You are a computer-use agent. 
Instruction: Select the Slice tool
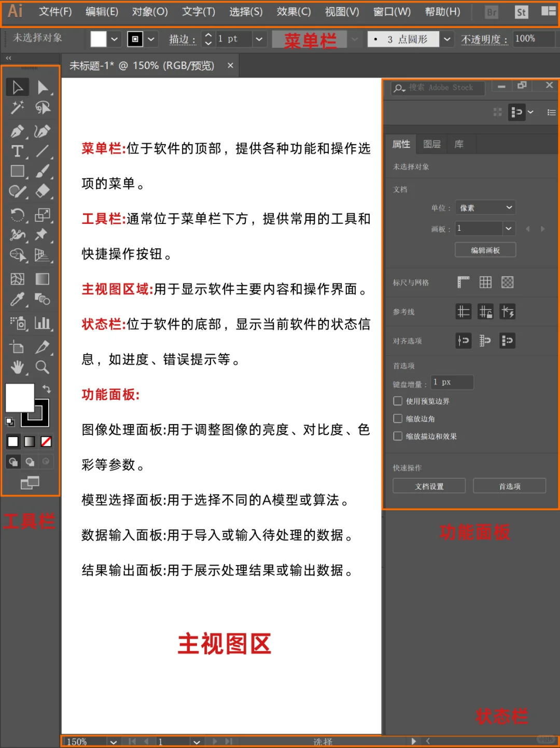click(x=43, y=347)
